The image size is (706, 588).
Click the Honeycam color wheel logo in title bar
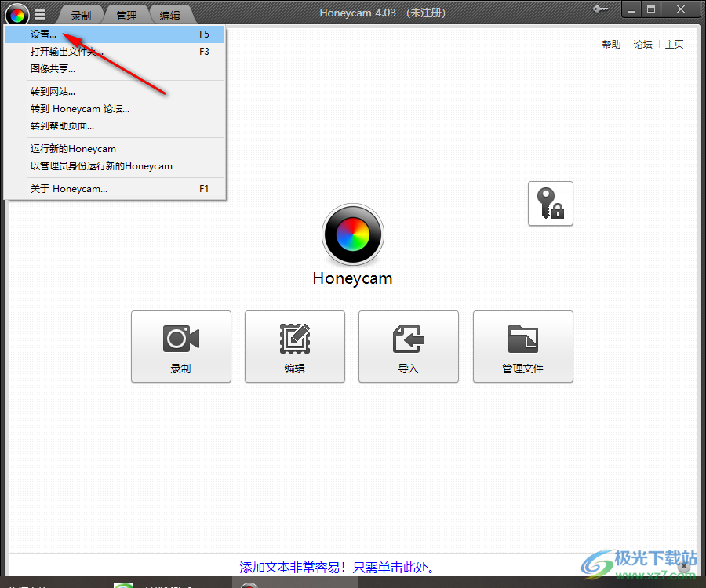17,15
